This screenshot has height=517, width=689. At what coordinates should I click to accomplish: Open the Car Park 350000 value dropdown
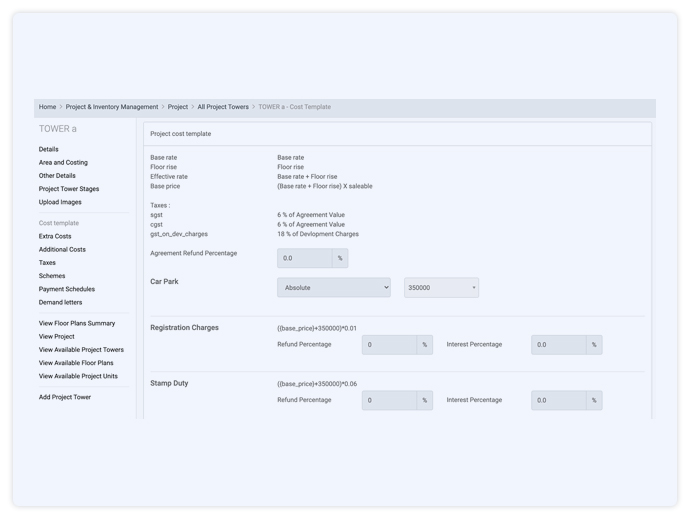[441, 288]
